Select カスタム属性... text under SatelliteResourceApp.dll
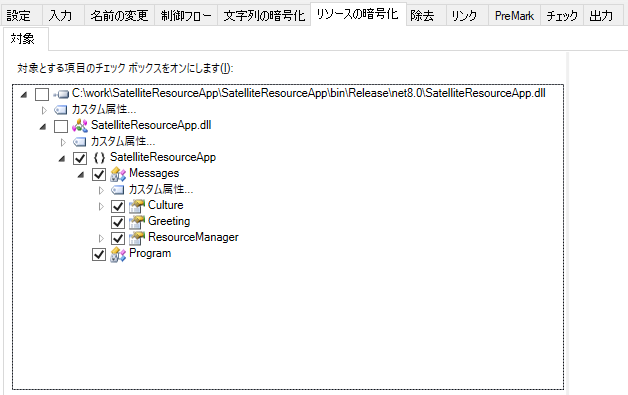 (123, 141)
